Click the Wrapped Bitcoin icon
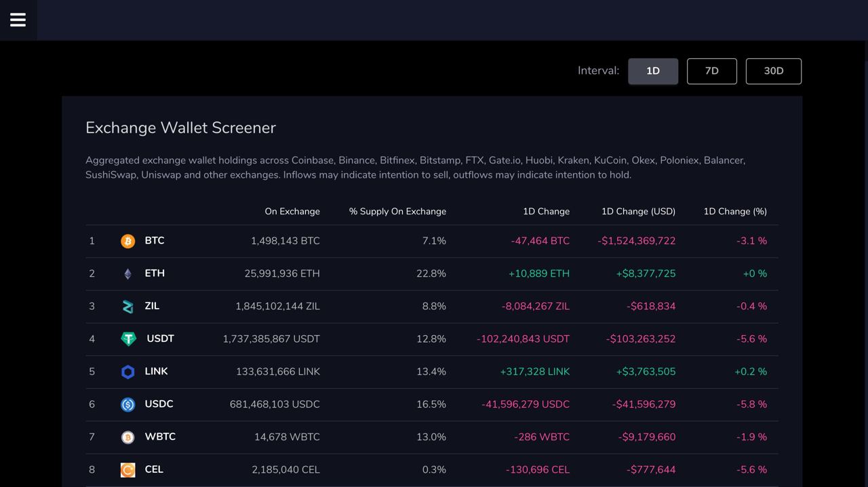 tap(127, 437)
